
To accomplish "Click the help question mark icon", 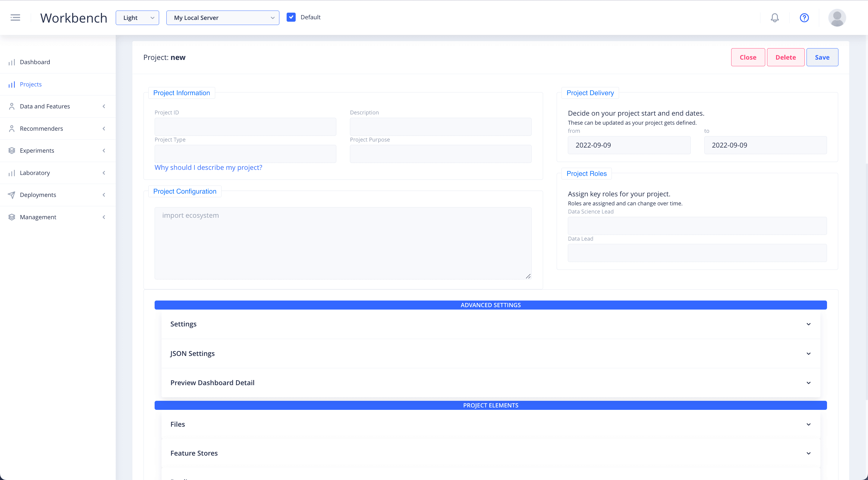I will [804, 17].
